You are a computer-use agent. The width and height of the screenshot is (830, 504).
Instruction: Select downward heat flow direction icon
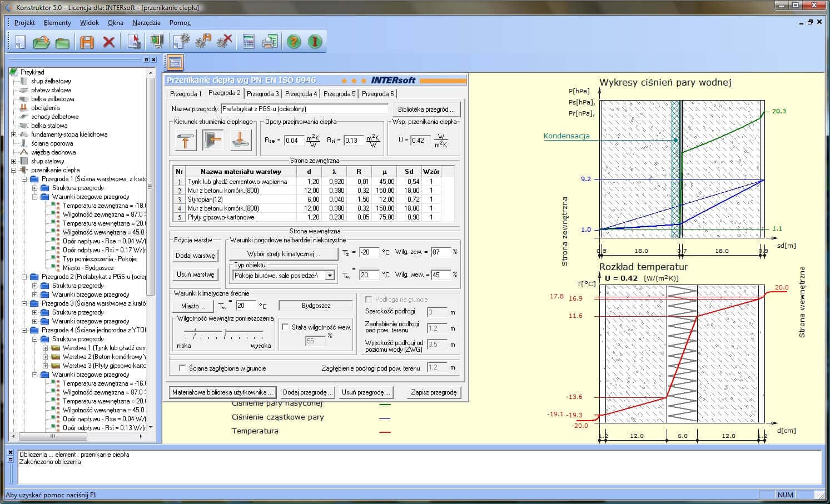(241, 140)
